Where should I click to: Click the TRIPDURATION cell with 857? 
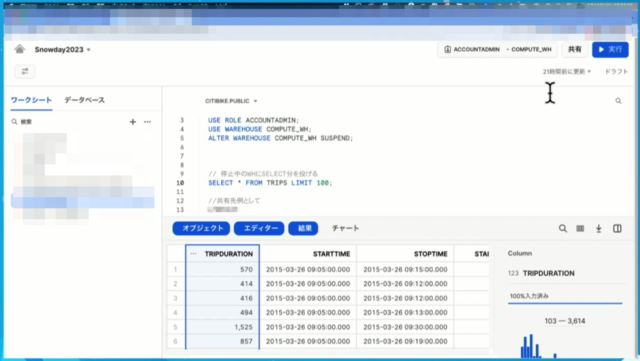coord(222,341)
